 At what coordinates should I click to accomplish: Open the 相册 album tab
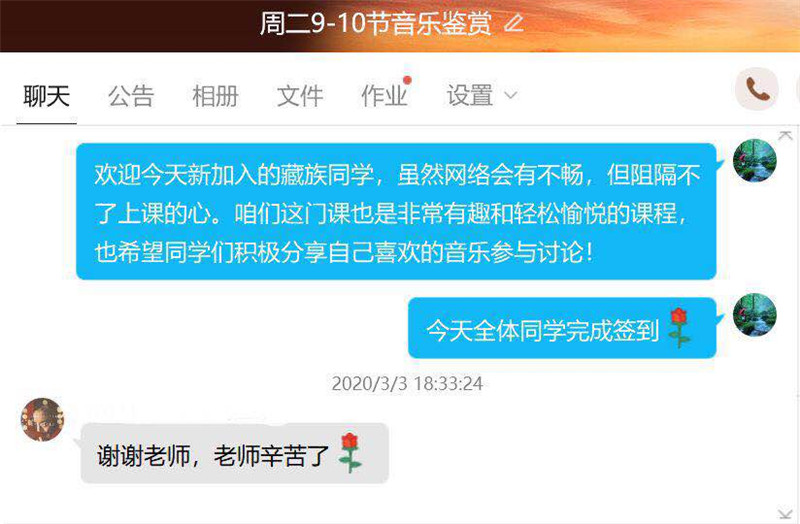pyautogui.click(x=215, y=96)
